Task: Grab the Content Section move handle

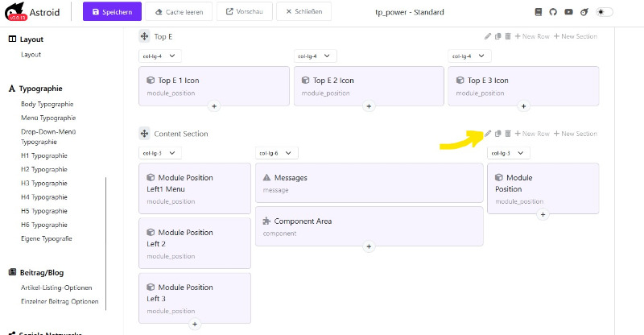Action: point(144,134)
